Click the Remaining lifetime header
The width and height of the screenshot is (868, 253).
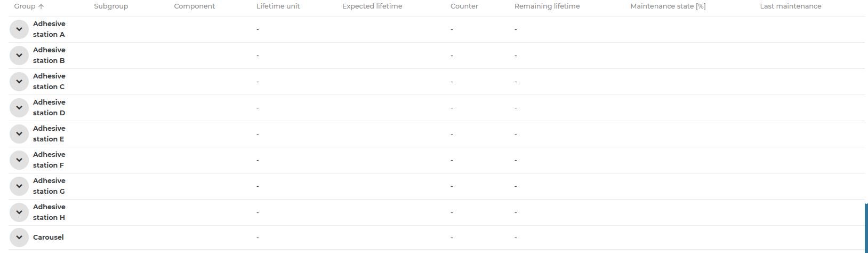[x=547, y=6]
